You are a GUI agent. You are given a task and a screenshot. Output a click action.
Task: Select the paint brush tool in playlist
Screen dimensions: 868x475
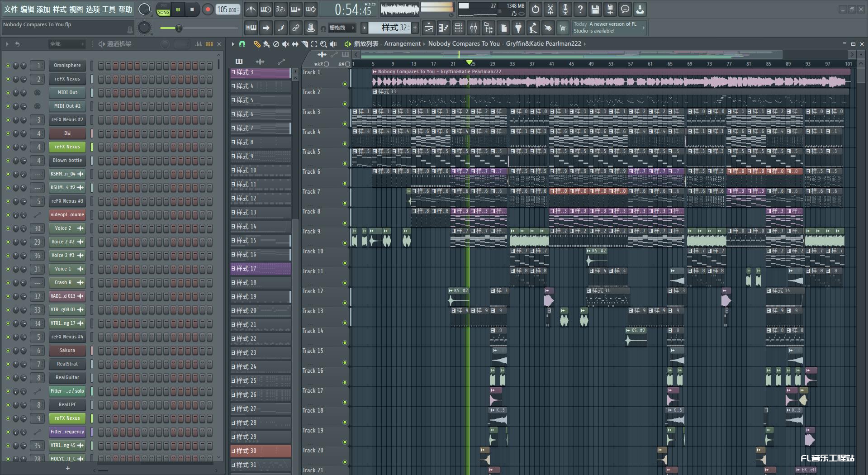coord(266,44)
